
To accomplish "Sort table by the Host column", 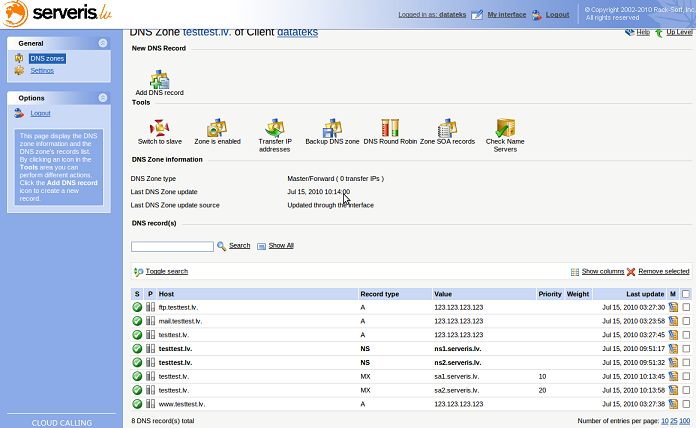I will (x=166, y=294).
